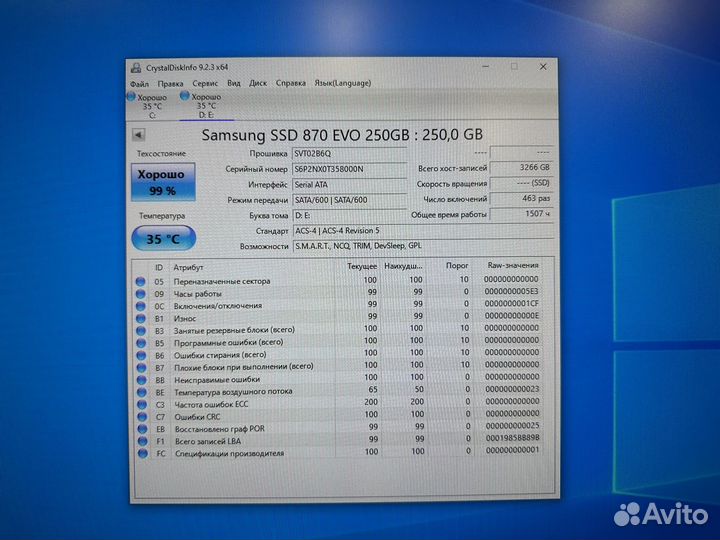Image resolution: width=720 pixels, height=540 pixels.
Task: Click status circle of Спецификации производителя row
Action: tap(143, 454)
